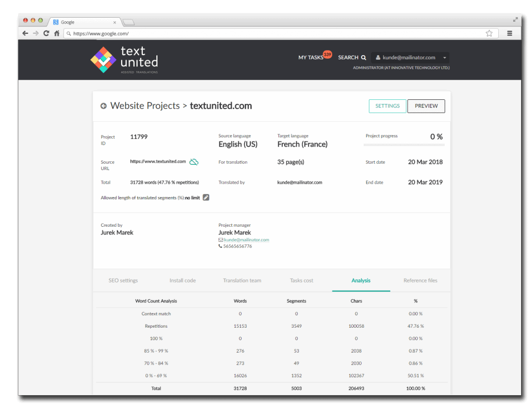The height and width of the screenshot is (414, 532).
Task: Click the project progress bar
Action: [404, 145]
